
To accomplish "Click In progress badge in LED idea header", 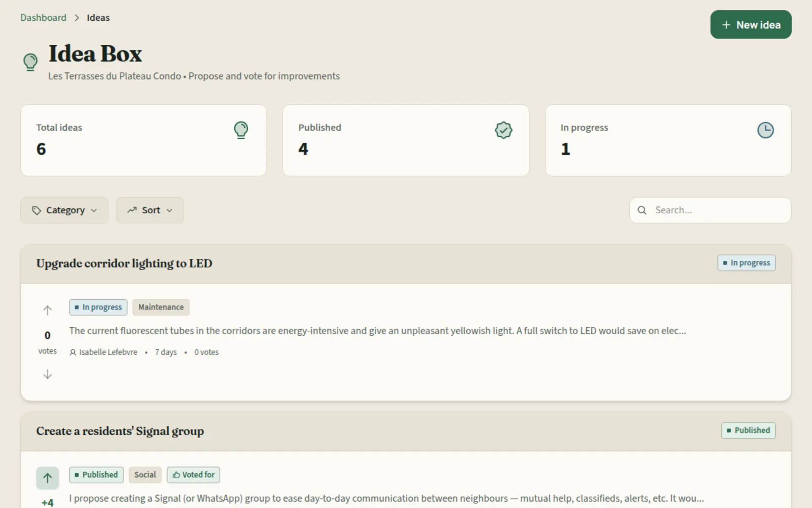I will (746, 263).
